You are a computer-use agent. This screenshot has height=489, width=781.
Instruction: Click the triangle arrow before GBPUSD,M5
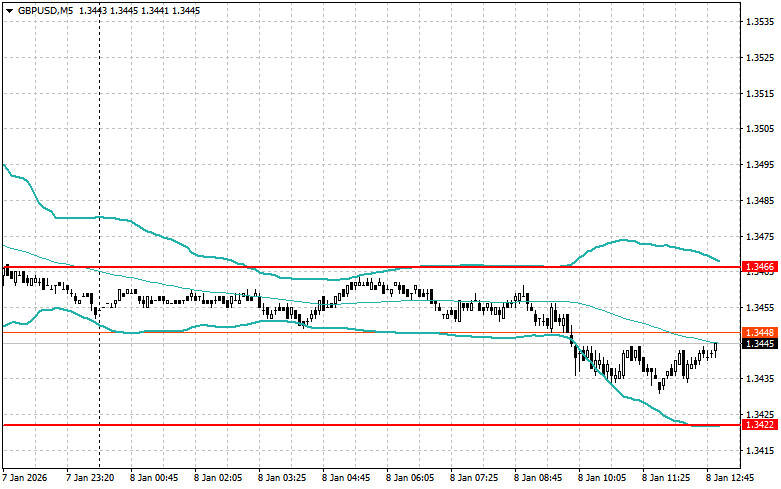tap(9, 10)
